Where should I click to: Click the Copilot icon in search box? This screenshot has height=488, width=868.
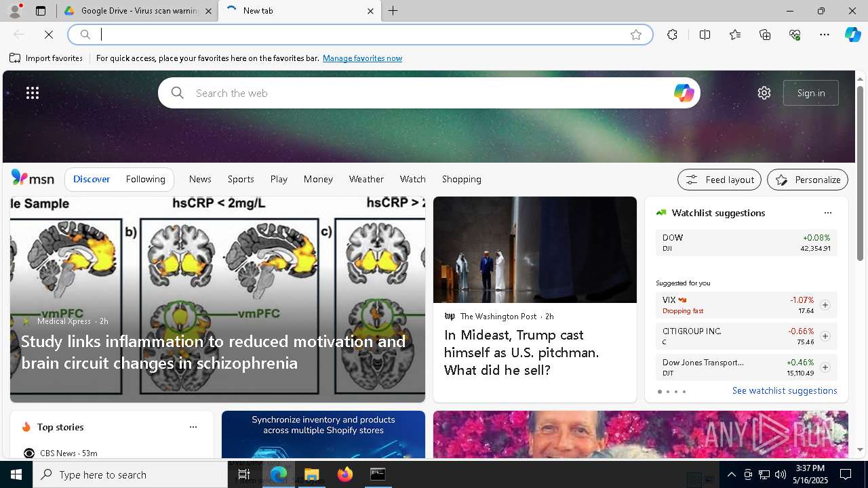click(684, 93)
